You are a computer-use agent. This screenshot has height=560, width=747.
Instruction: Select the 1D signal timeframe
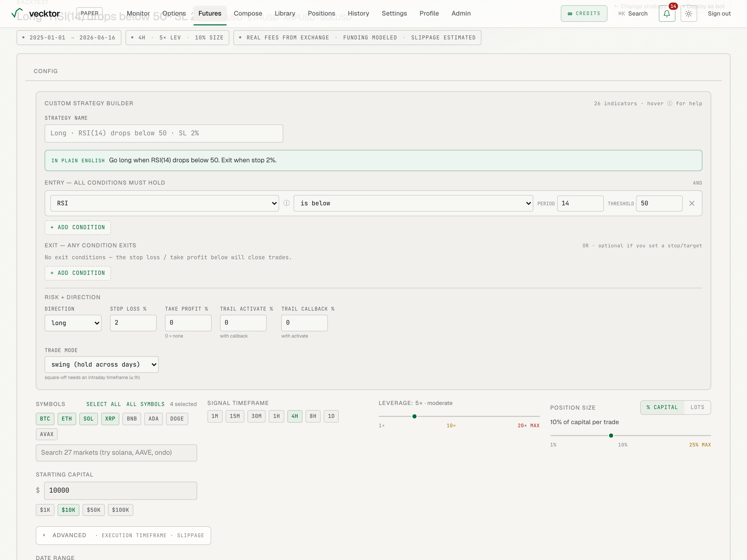point(331,416)
